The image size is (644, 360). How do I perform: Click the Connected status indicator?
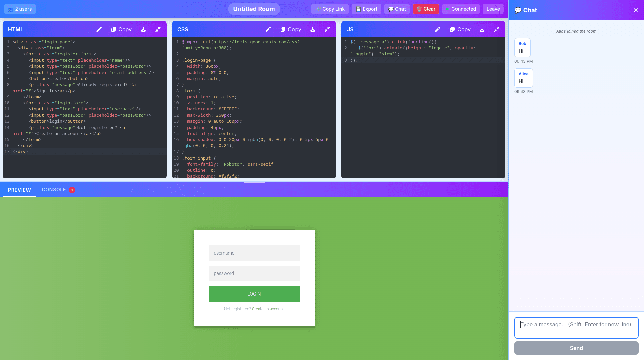pos(461,9)
